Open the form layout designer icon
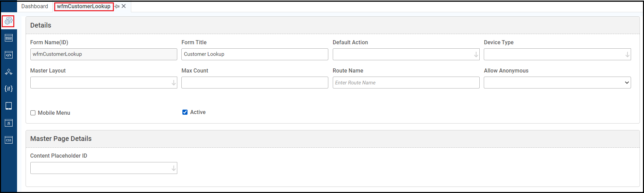This screenshot has width=644, height=193. coord(9,38)
